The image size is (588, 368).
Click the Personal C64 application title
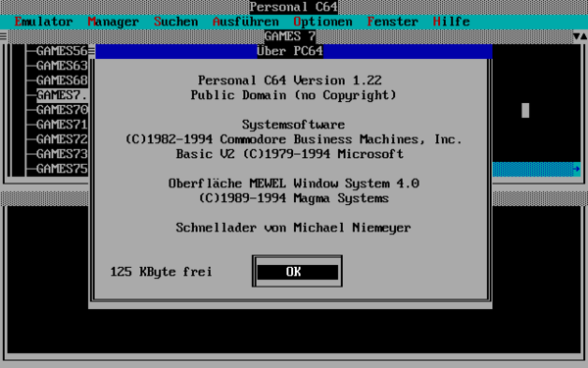[294, 7]
